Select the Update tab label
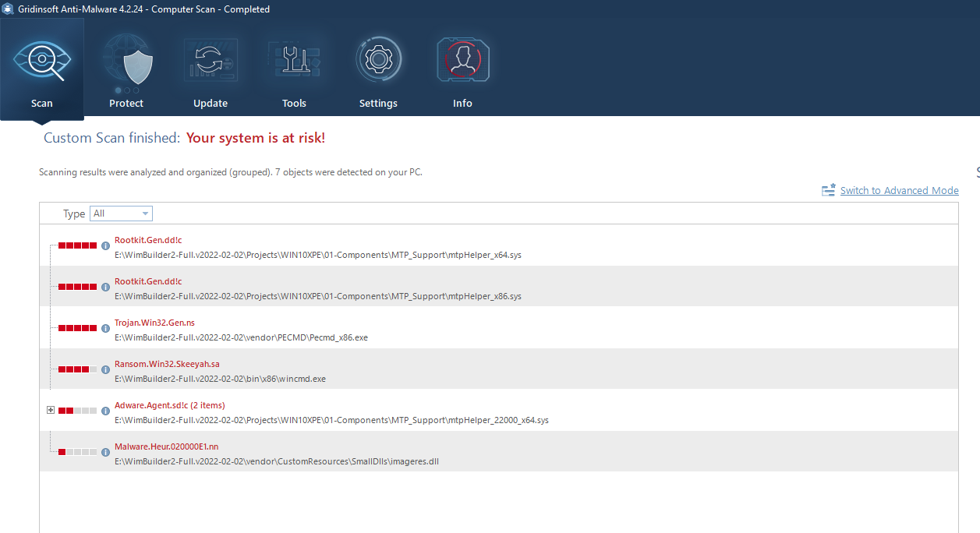Screen dimensions: 980x533 (211, 104)
